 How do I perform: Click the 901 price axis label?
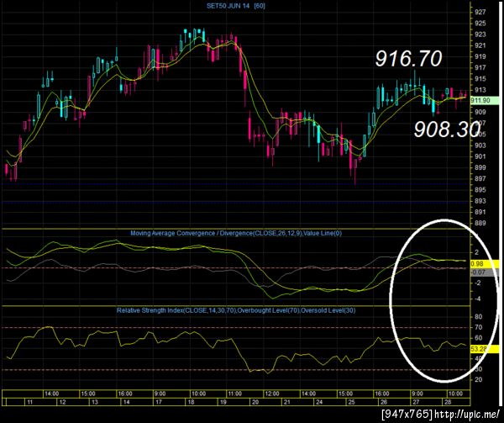coord(480,156)
